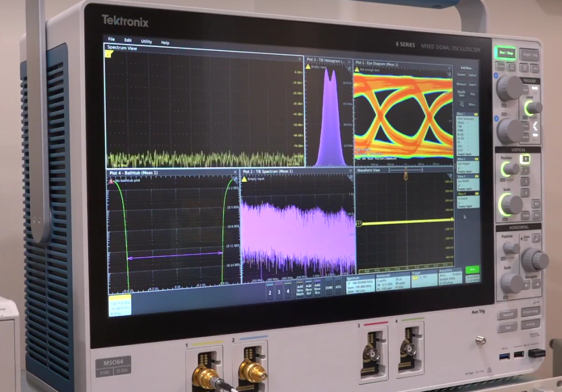Tap the multipurpose knob A
The image size is (562, 392).
509,87
